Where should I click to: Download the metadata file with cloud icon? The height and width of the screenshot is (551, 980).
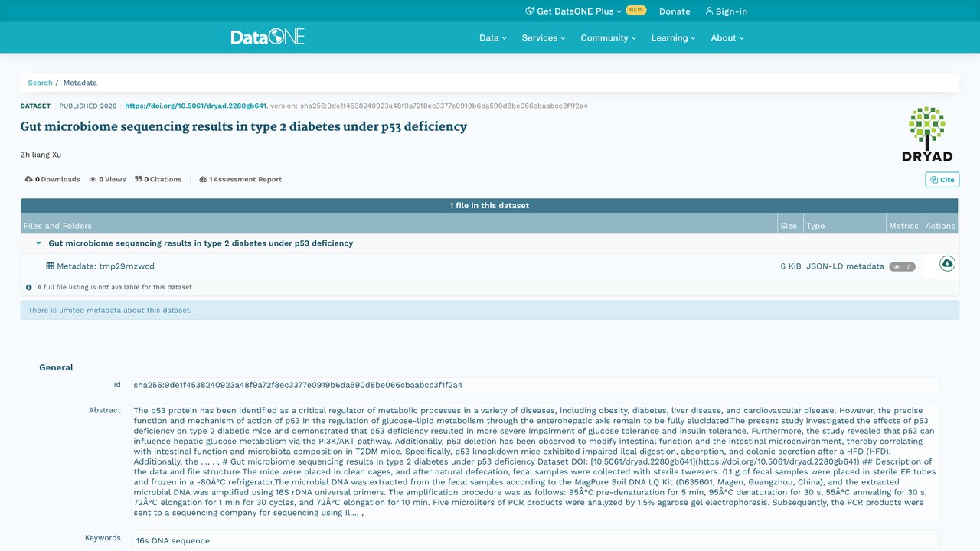[947, 264]
